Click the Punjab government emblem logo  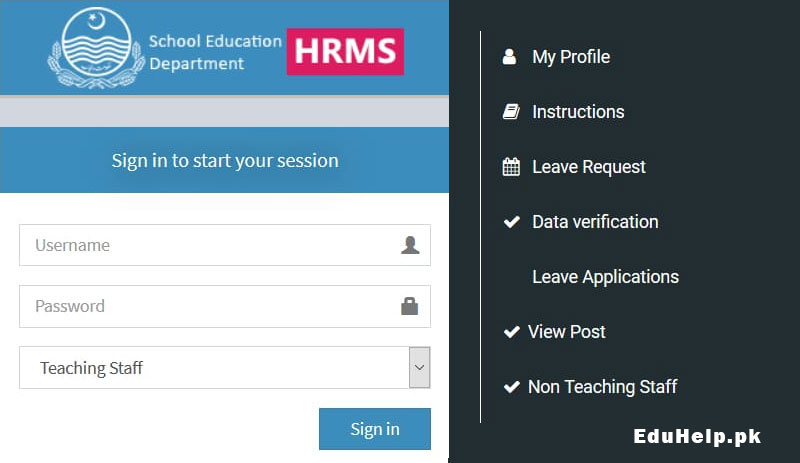[x=96, y=48]
